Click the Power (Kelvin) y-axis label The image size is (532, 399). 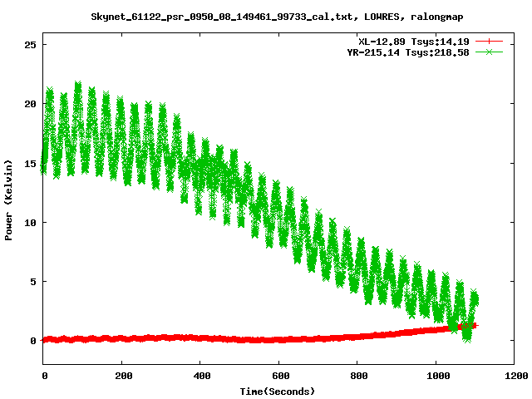9,204
